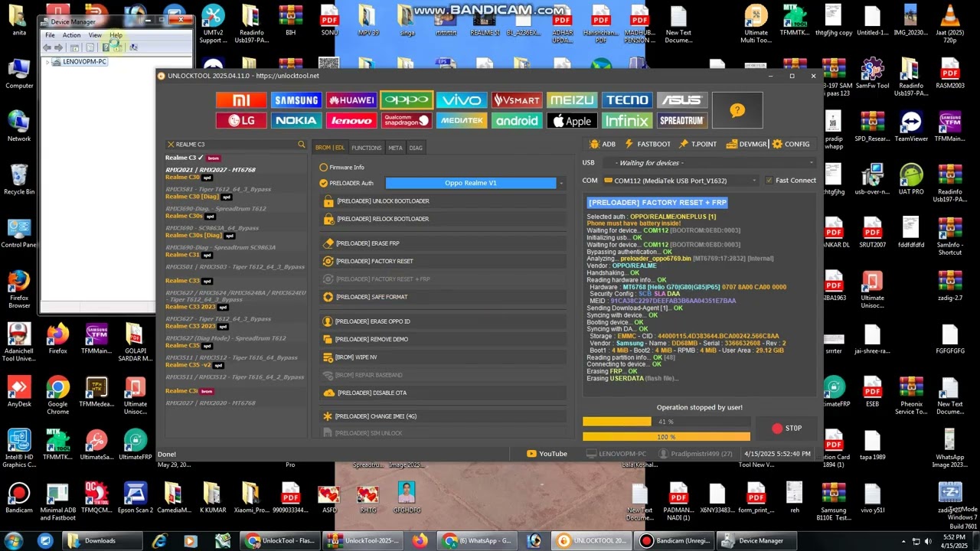This screenshot has width=980, height=551.
Task: Select the Nokia brand tile
Action: point(296,120)
